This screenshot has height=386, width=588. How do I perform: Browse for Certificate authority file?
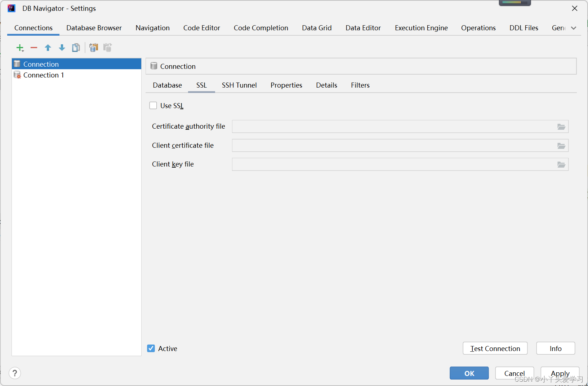point(561,127)
